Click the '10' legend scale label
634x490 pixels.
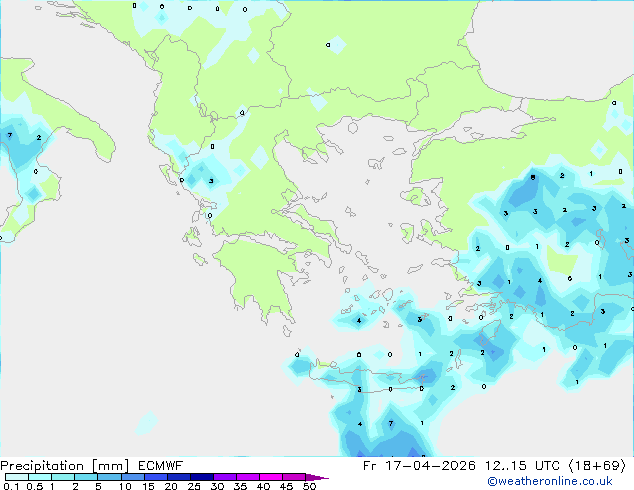tap(125, 486)
